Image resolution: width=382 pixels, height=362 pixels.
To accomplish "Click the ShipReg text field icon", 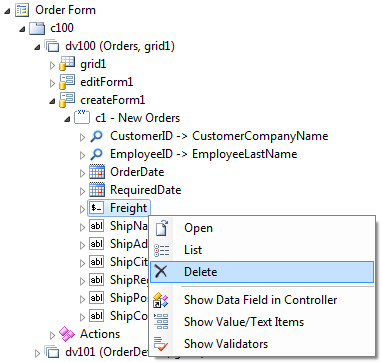I will click(97, 280).
